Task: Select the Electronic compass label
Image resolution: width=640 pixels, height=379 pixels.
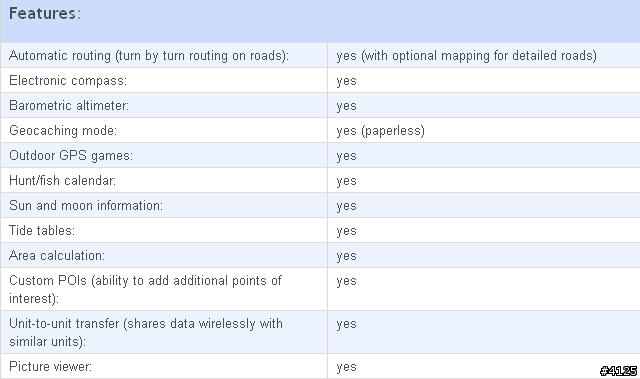Action: click(x=68, y=80)
